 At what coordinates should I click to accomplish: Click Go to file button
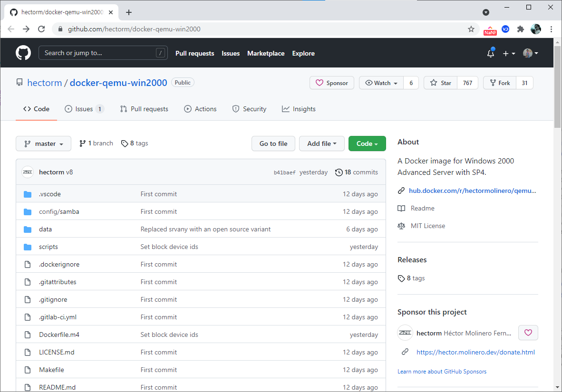pos(273,143)
